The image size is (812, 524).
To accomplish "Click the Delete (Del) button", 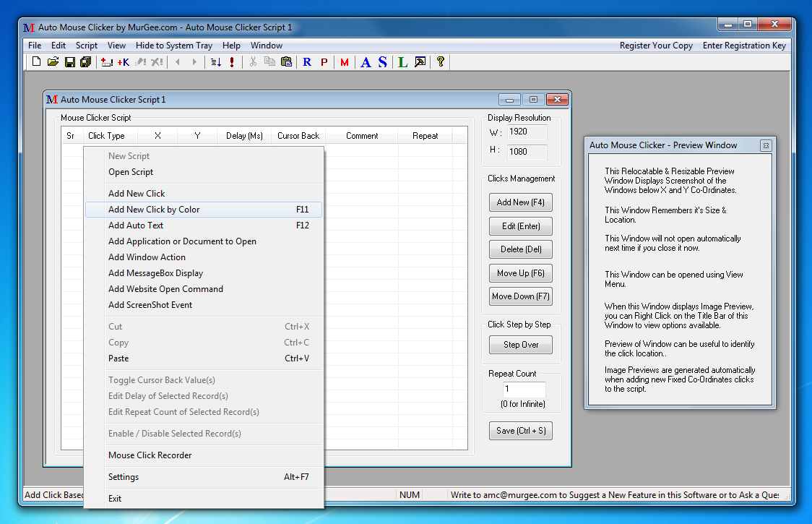I will 521,249.
